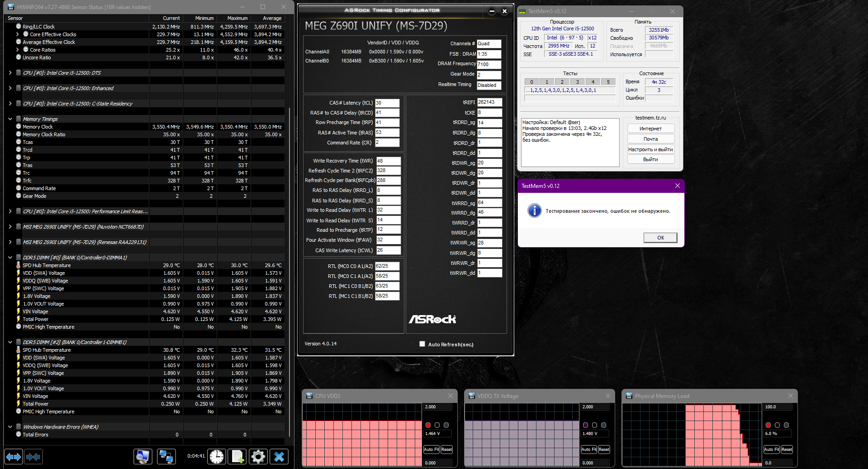Screen dimensions: 868x469
Task: Click Auto Fit in Physical Memory Load graph
Action: [x=771, y=449]
